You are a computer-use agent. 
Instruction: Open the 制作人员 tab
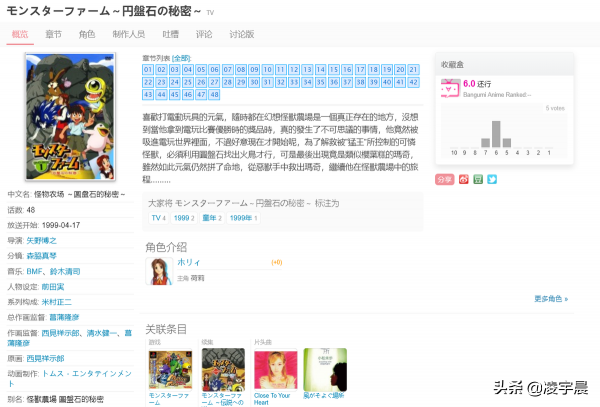128,34
